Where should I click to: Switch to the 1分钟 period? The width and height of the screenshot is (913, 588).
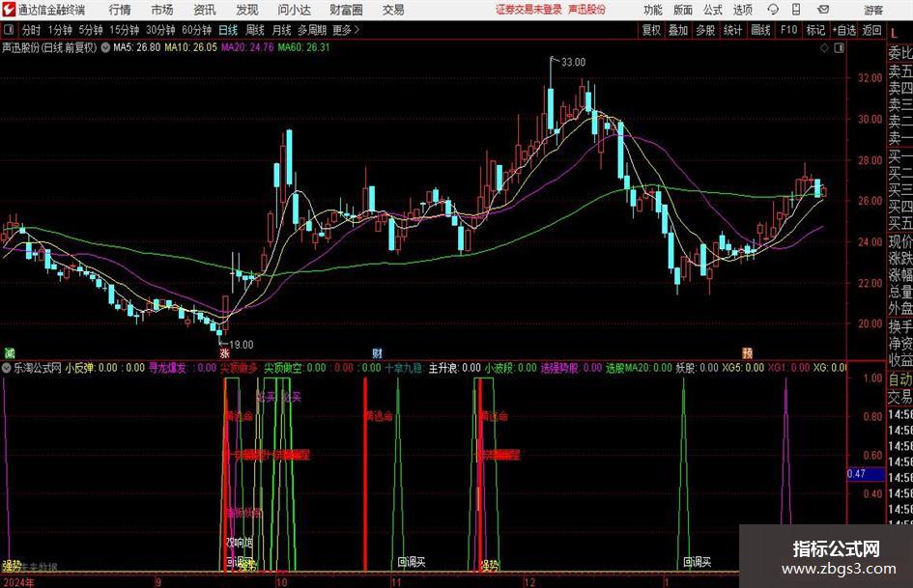click(60, 30)
